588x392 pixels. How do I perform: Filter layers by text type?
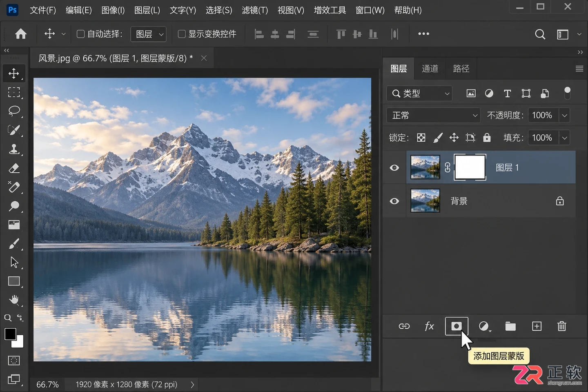coord(507,94)
